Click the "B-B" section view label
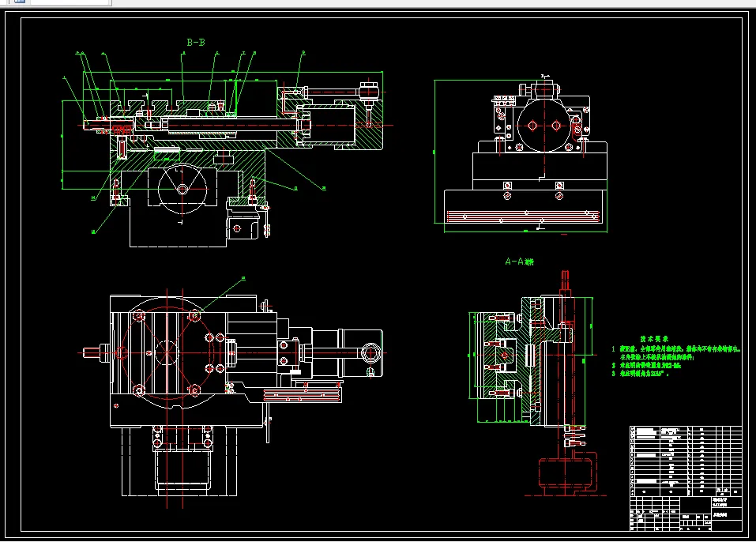 click(196, 43)
